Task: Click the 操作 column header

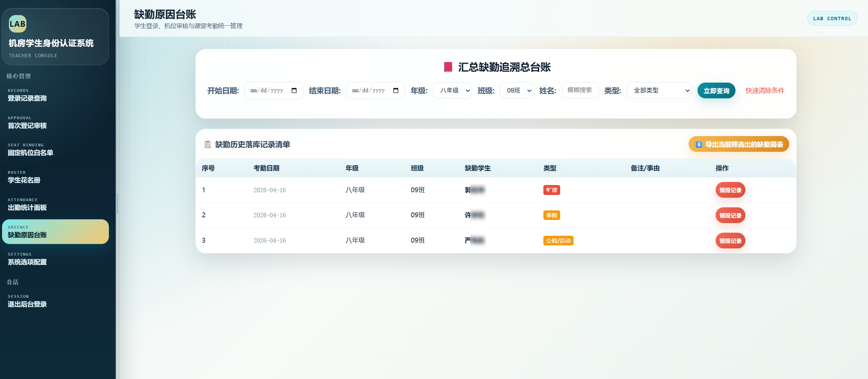Action: tap(722, 168)
